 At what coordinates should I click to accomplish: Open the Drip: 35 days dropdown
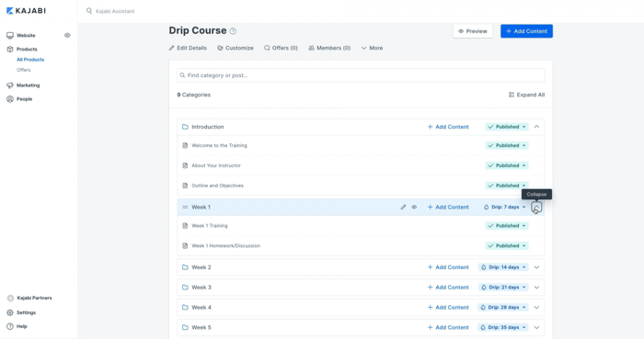point(503,328)
